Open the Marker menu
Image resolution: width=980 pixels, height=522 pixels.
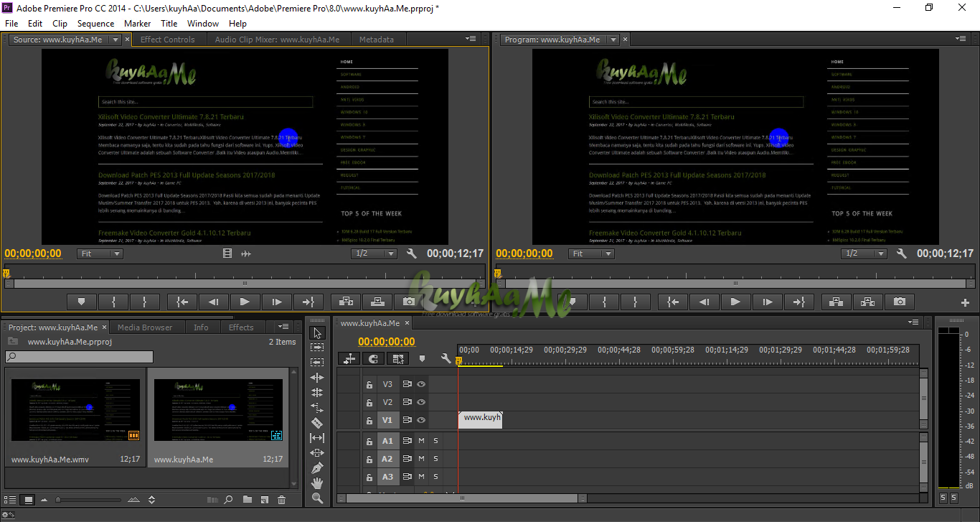coord(137,24)
